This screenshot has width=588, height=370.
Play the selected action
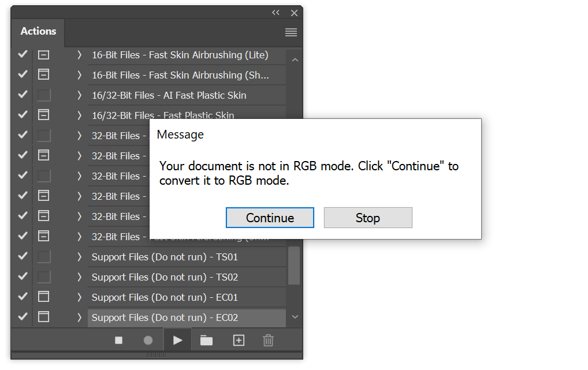point(178,341)
